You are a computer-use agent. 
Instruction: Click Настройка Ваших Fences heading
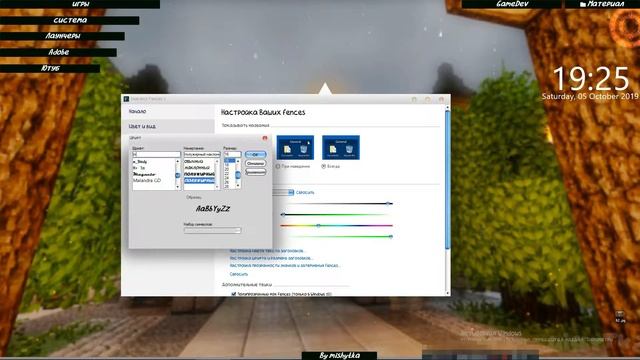[263, 112]
